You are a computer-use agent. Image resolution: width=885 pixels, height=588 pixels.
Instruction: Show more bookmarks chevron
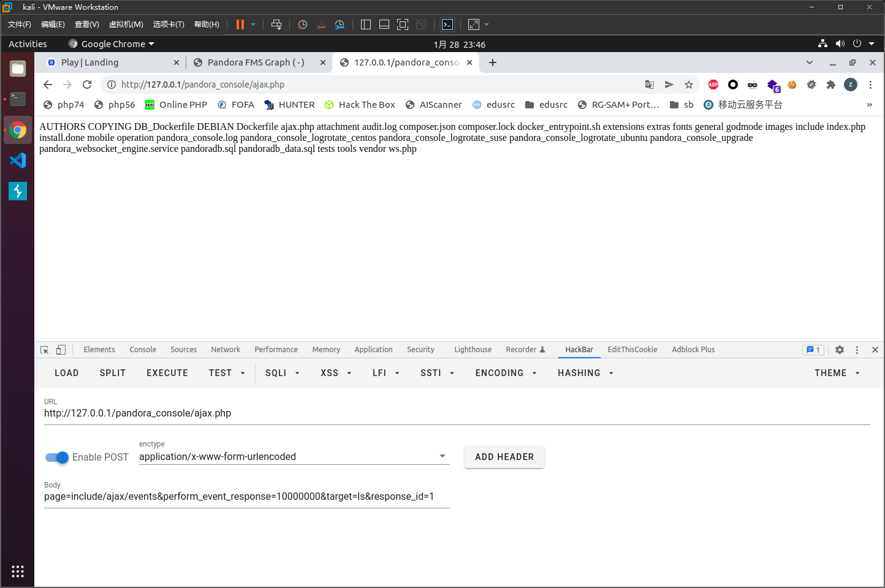[x=870, y=105]
